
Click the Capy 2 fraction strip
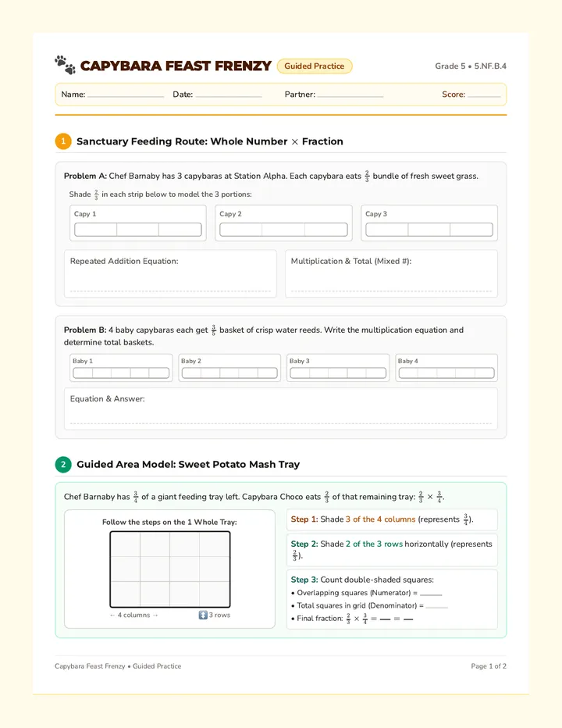tap(283, 230)
